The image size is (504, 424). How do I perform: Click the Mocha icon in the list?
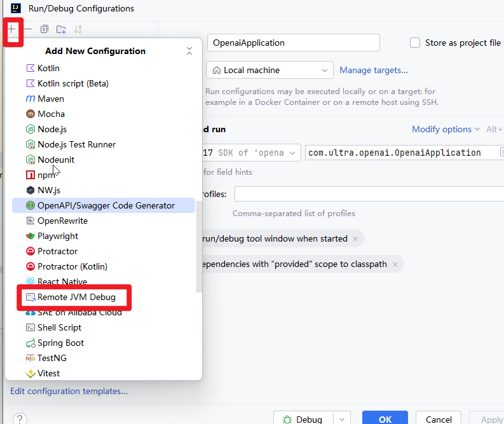click(x=31, y=114)
